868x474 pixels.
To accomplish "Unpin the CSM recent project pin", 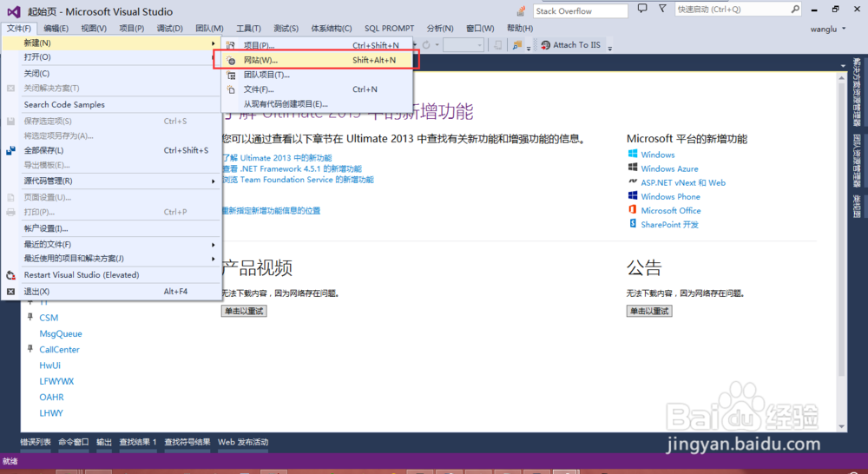I will click(x=30, y=317).
